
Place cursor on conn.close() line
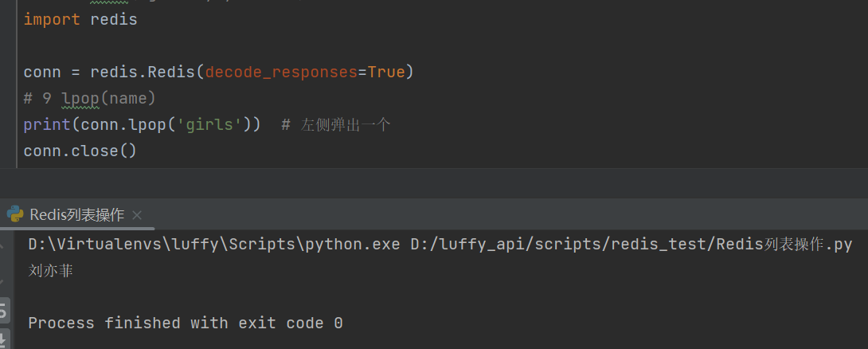(80, 151)
